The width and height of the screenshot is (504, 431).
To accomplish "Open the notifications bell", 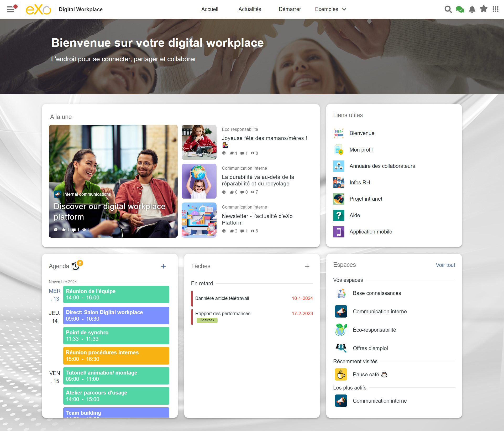I will coord(472,9).
